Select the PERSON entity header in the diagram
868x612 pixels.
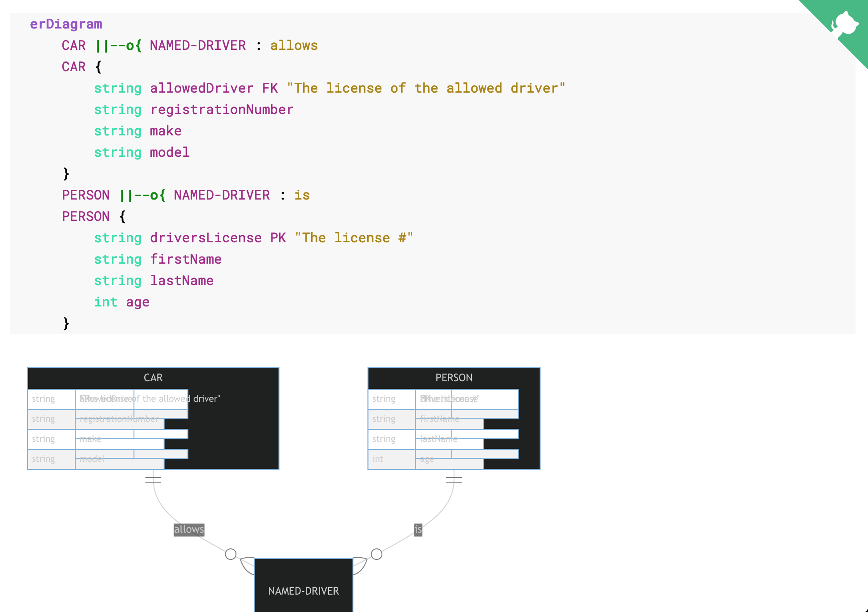click(454, 377)
